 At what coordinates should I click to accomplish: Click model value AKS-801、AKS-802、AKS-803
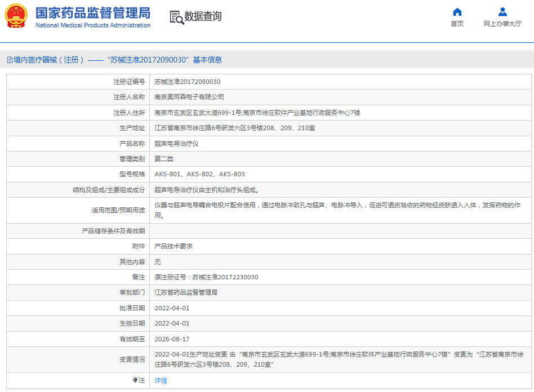pyautogui.click(x=199, y=174)
